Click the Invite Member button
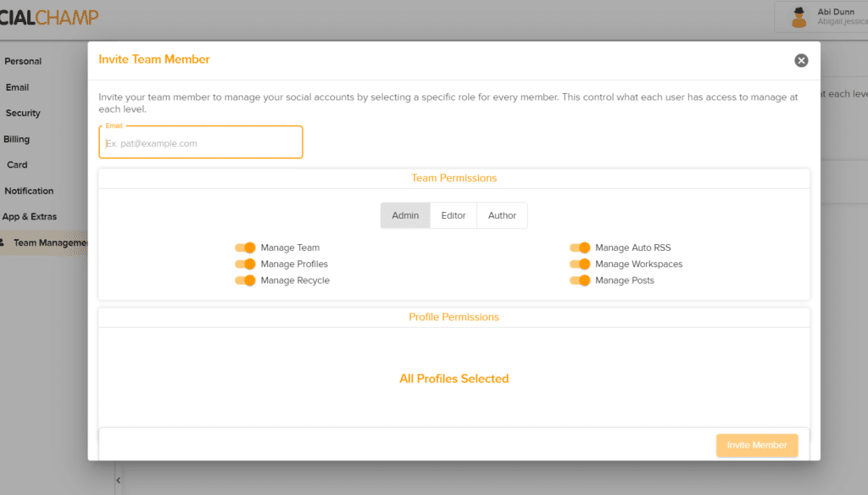Image resolution: width=868 pixels, height=495 pixels. pos(757,445)
